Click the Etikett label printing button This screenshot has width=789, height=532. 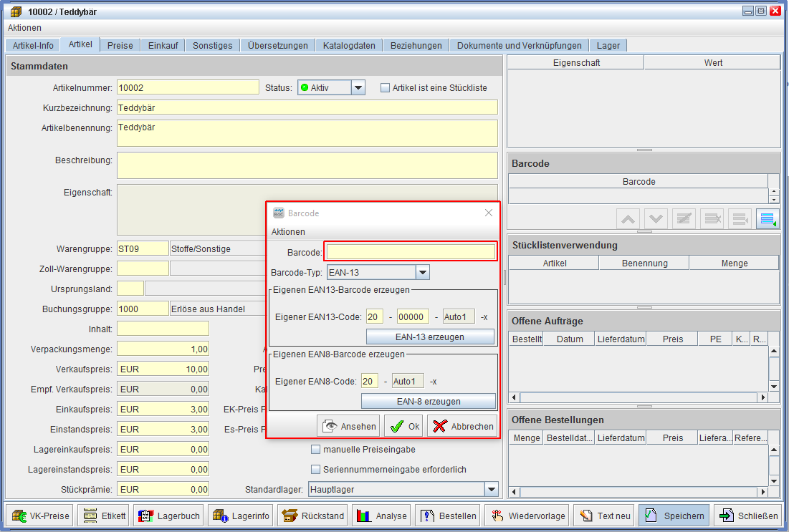[x=103, y=516]
